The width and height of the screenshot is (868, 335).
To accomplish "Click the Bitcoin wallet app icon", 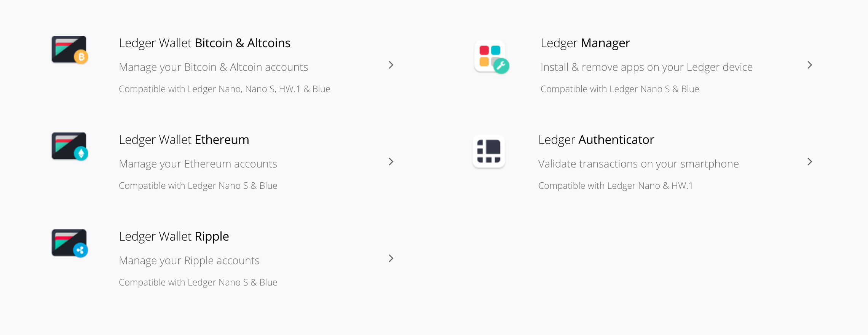I will click(x=70, y=50).
